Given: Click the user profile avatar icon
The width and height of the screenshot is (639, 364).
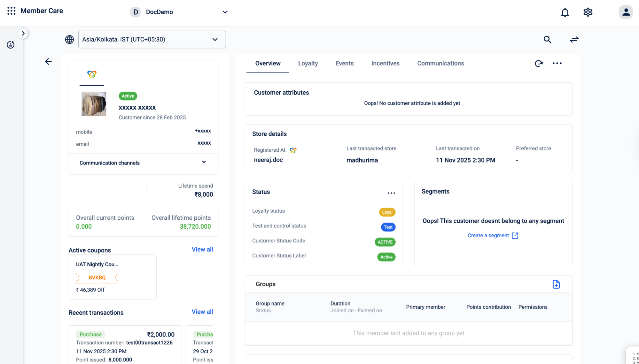Looking at the screenshot, I should (626, 12).
